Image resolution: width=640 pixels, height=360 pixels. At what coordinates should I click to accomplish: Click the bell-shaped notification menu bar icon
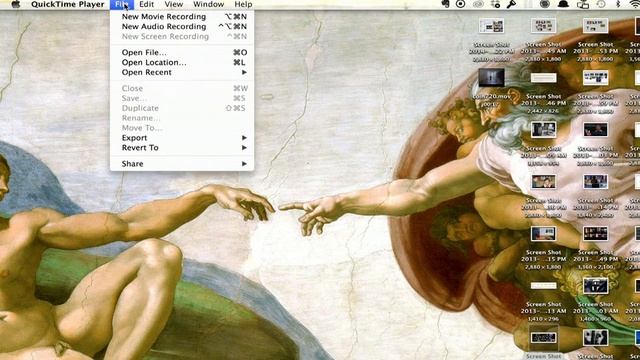point(563,4)
